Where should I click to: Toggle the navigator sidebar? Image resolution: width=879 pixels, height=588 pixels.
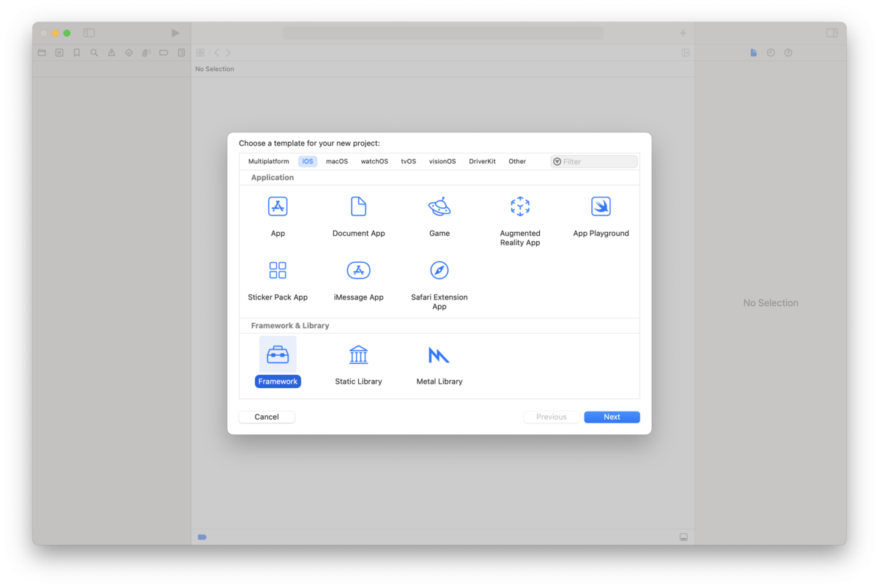tap(89, 33)
